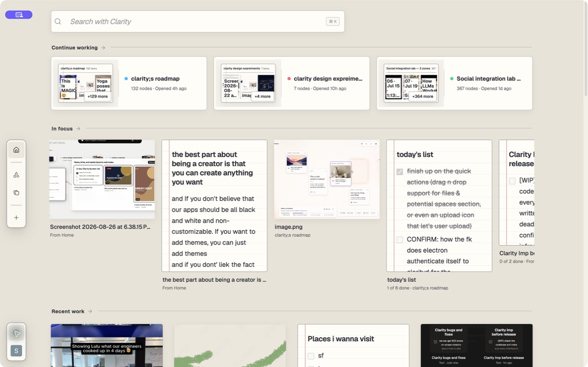Image resolution: width=588 pixels, height=367 pixels.
Task: Open the clarity design experiments preview thumbnail
Action: [248, 83]
